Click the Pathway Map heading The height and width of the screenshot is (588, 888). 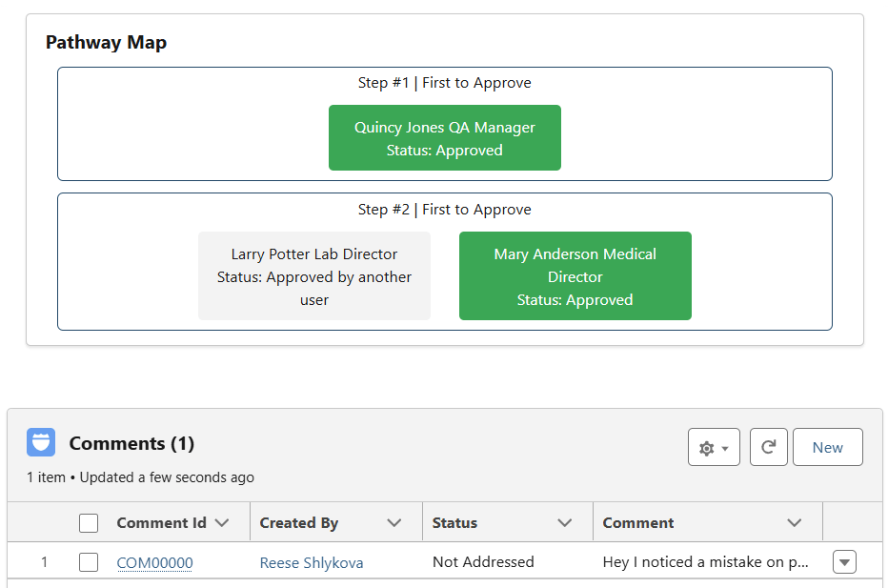coord(106,43)
